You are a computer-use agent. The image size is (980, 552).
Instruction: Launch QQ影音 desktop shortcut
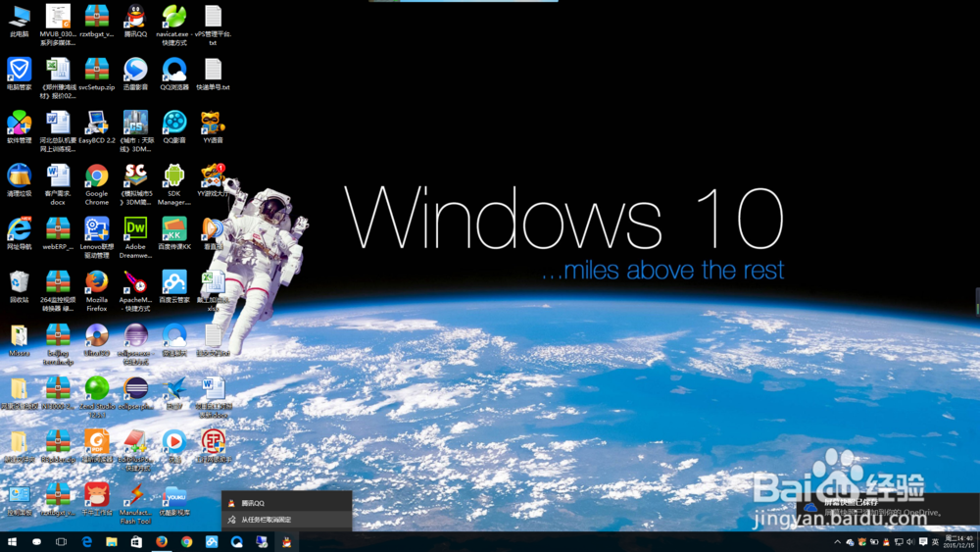[x=173, y=127]
